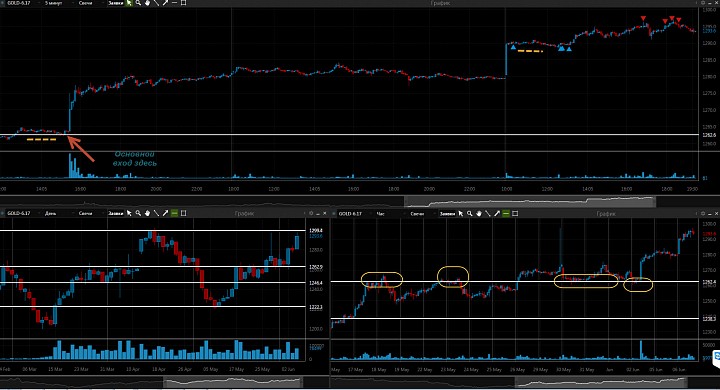The width and height of the screenshot is (720, 390).
Task: Select the hand pan tool in the 5-minute chart toolbar
Action: (x=147, y=3)
